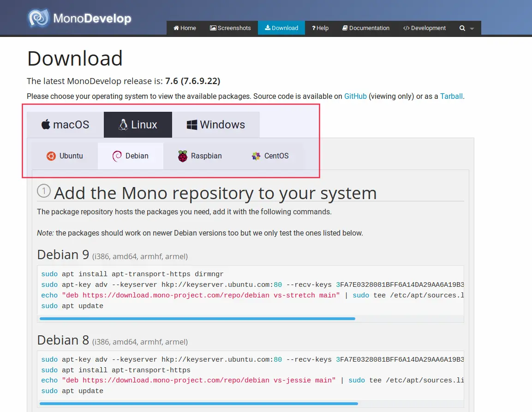
Task: Switch to the Ubuntu distribution tab
Action: coord(65,156)
